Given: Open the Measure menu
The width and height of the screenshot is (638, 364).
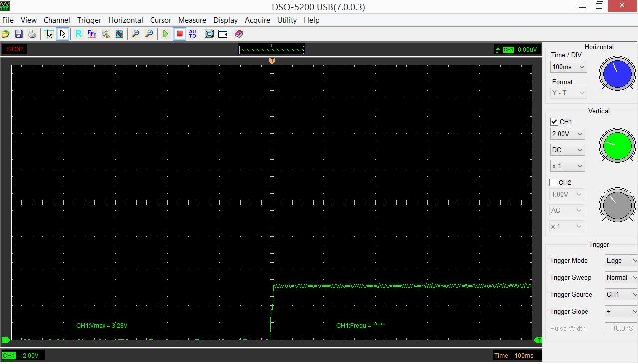Looking at the screenshot, I should 192,20.
